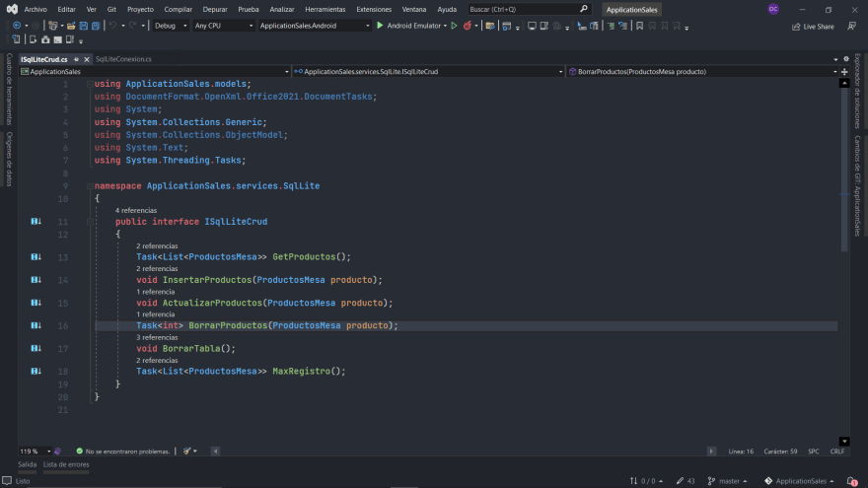Viewport: 868px width, 488px height.
Task: Click the Hot Reload flame icon
Action: [468, 26]
